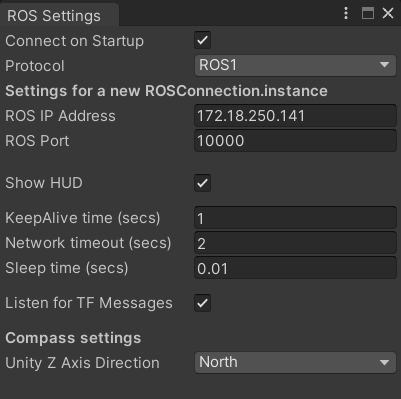Maximize the ROS Settings panel
The width and height of the screenshot is (401, 399).
tap(368, 13)
